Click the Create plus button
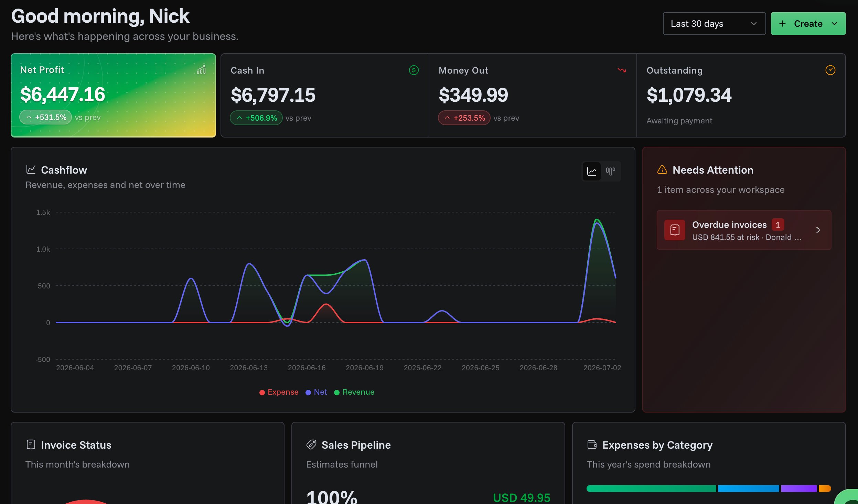Screen dimensions: 858x504 pos(808,24)
